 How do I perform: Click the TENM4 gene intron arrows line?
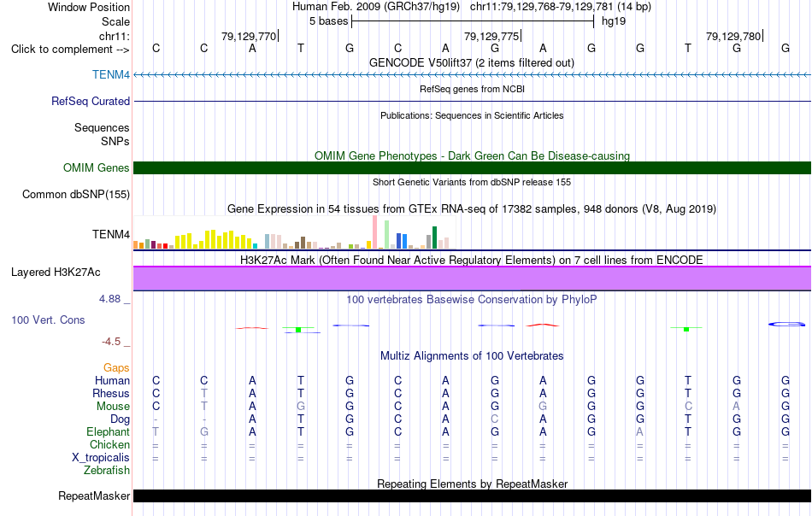(x=472, y=74)
